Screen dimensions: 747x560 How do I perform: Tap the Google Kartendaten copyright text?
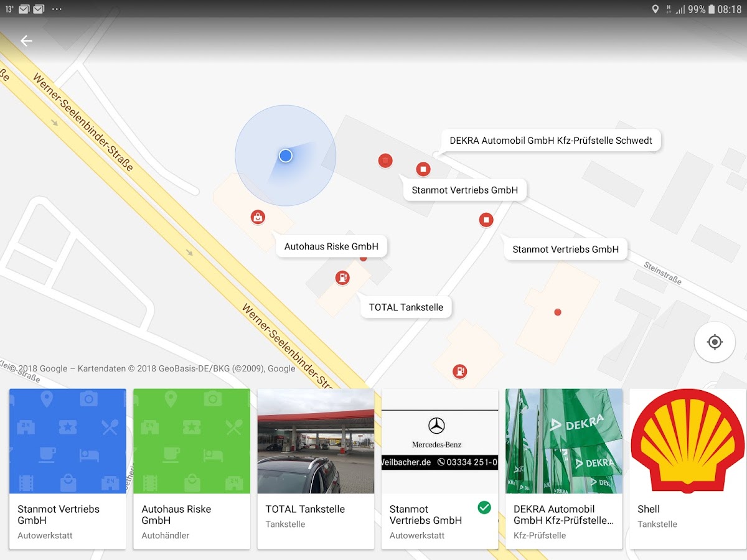[x=153, y=368]
